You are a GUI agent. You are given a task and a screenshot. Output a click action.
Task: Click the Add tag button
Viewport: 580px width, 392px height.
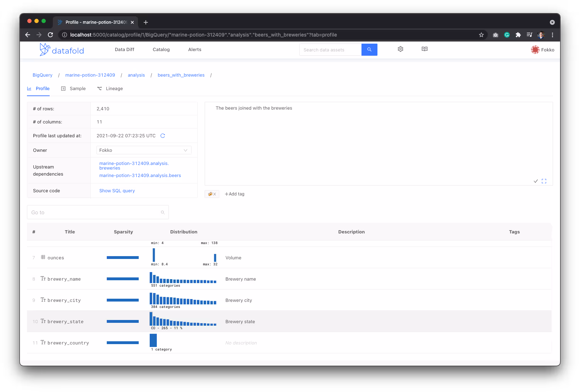[234, 194]
